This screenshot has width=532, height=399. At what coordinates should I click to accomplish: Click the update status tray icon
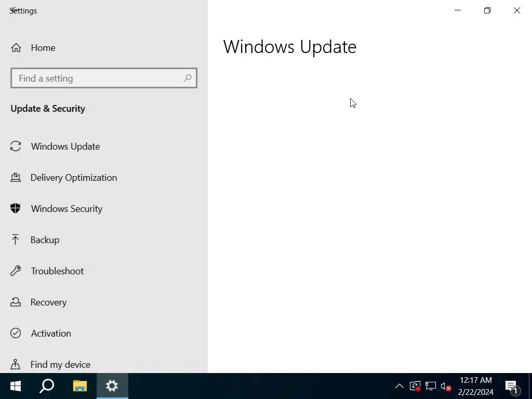(415, 386)
